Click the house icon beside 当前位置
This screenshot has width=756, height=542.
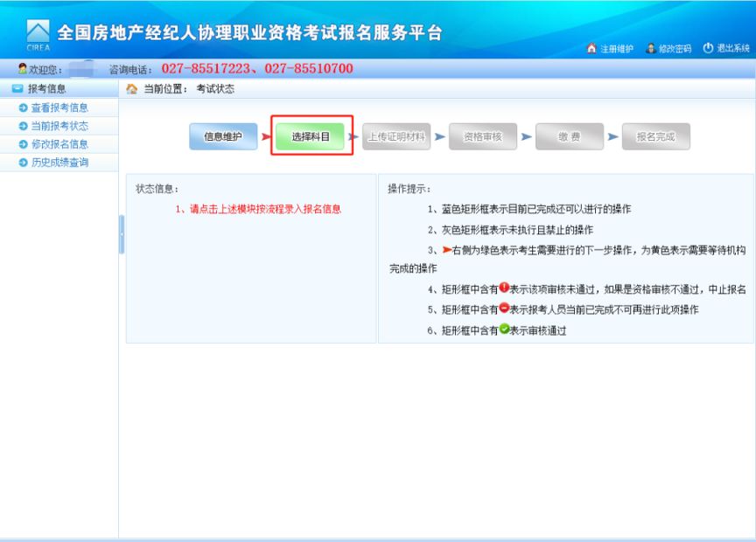[x=131, y=88]
